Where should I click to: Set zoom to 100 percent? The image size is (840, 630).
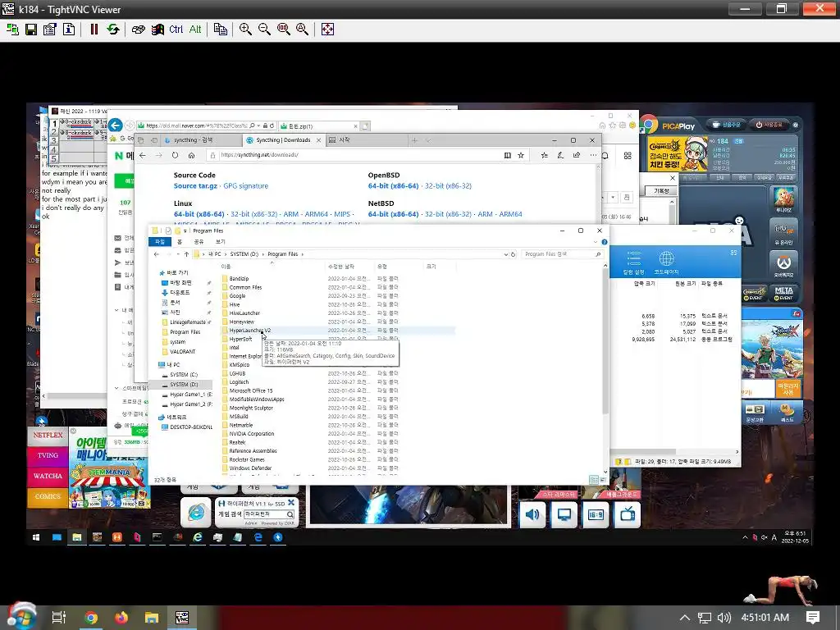(x=283, y=30)
